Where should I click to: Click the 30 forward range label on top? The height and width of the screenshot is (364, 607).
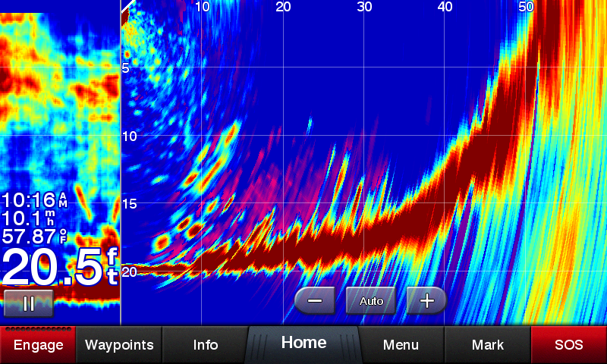364,7
